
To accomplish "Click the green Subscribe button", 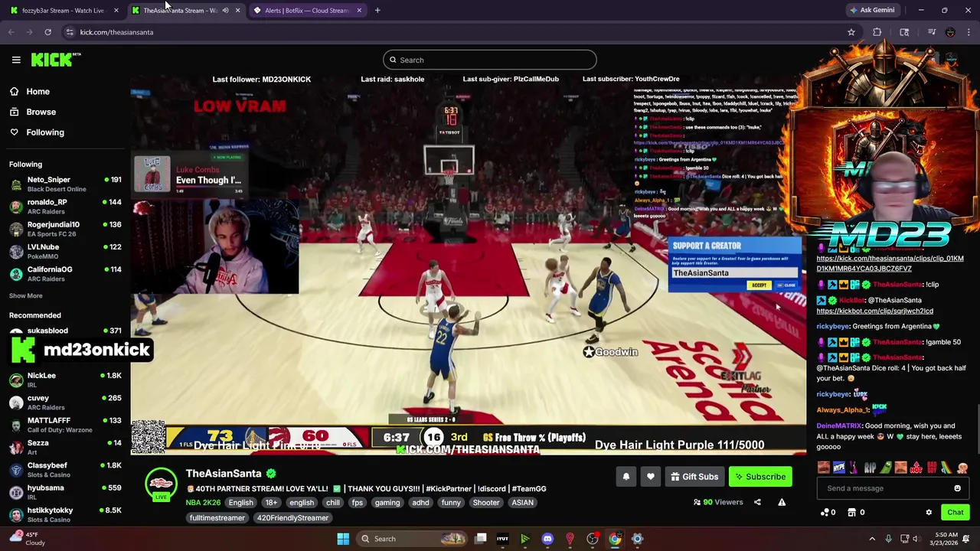I will 761,477.
